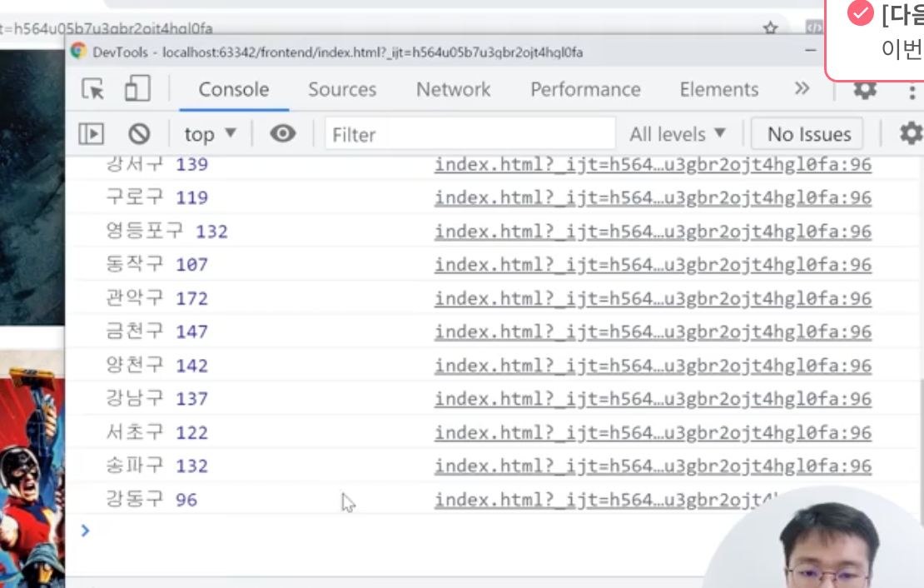Select the 송파구 132 log text
Screen dimensions: 924x588
pos(156,466)
